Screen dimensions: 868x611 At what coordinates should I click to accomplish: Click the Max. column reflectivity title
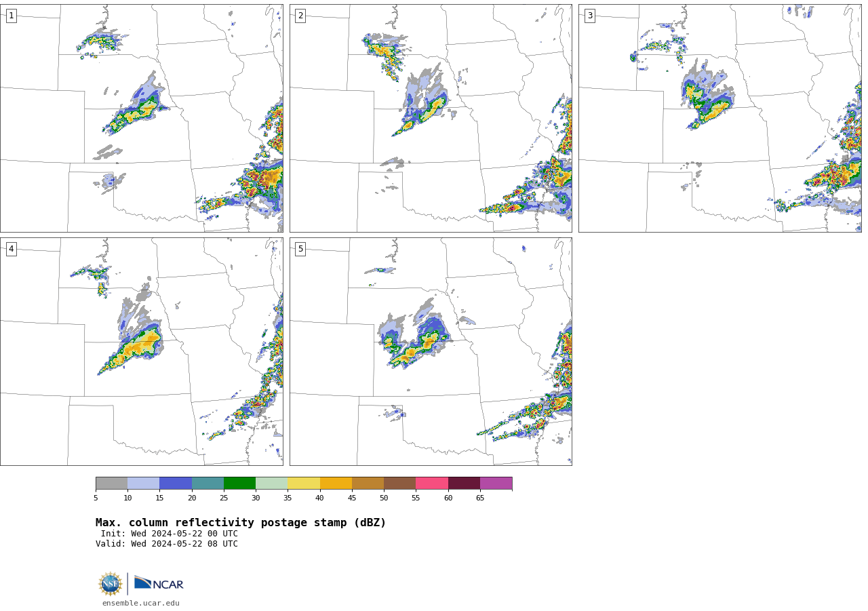click(241, 523)
